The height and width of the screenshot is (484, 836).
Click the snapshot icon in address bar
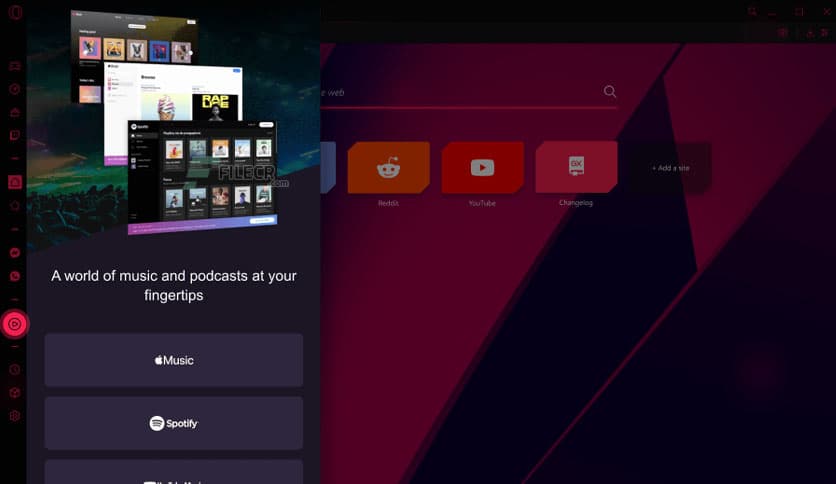(x=783, y=33)
